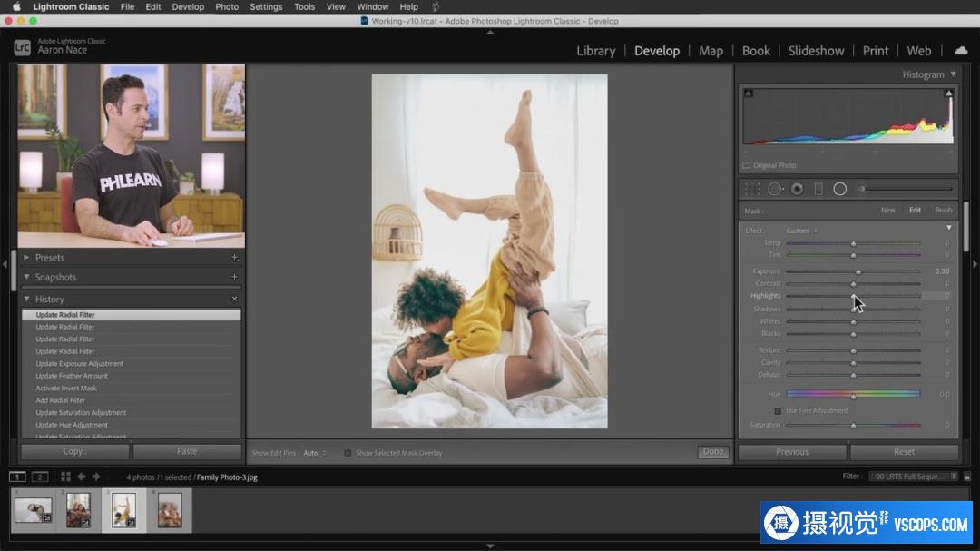This screenshot has width=980, height=551.
Task: Click the filter lock switch icon
Action: 967,477
